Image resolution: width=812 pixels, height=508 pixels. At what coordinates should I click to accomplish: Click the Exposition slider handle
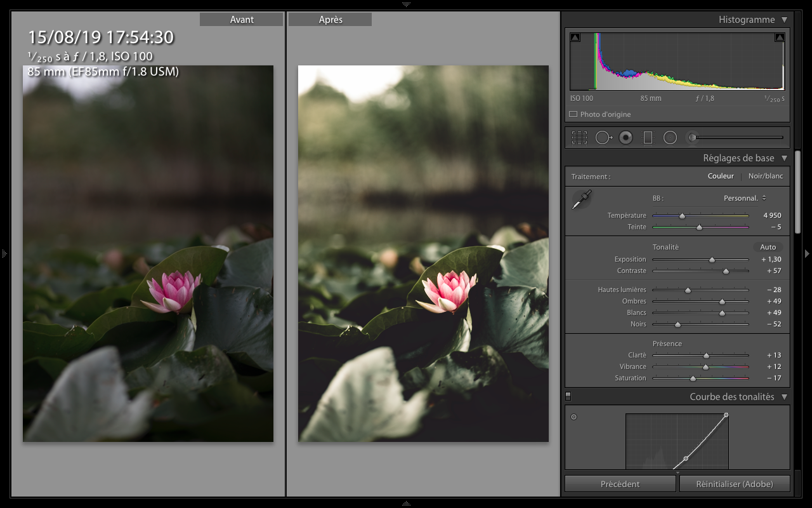[x=712, y=260]
